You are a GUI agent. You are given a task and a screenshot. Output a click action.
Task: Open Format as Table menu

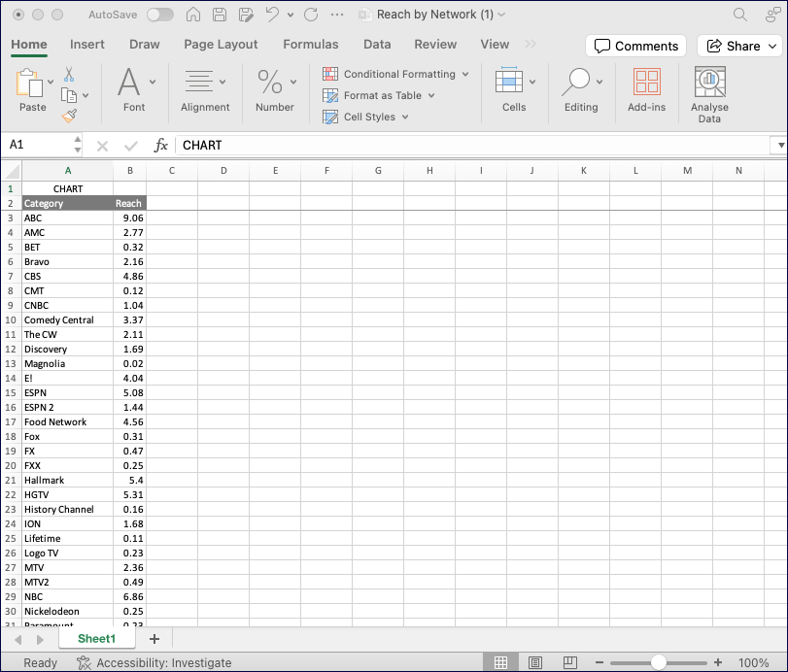(379, 95)
